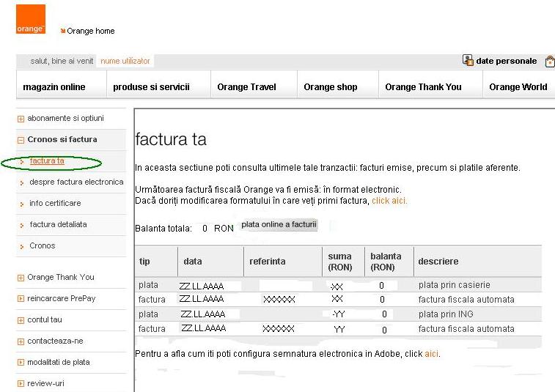Click the plata online a facturii button
Image resolution: width=555 pixels, height=392 pixels.
279,225
